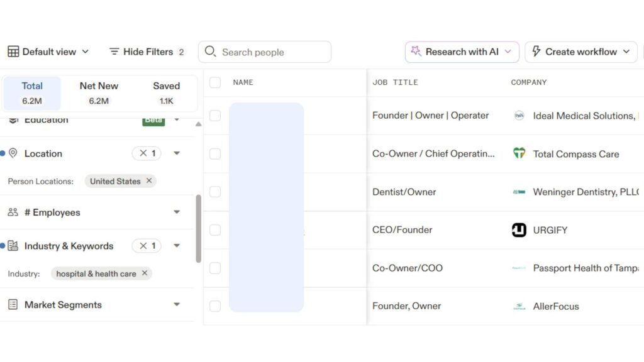644x362 pixels.
Task: Check the checkbox beside Founder, Owner at AllerFocus
Action: click(214, 305)
